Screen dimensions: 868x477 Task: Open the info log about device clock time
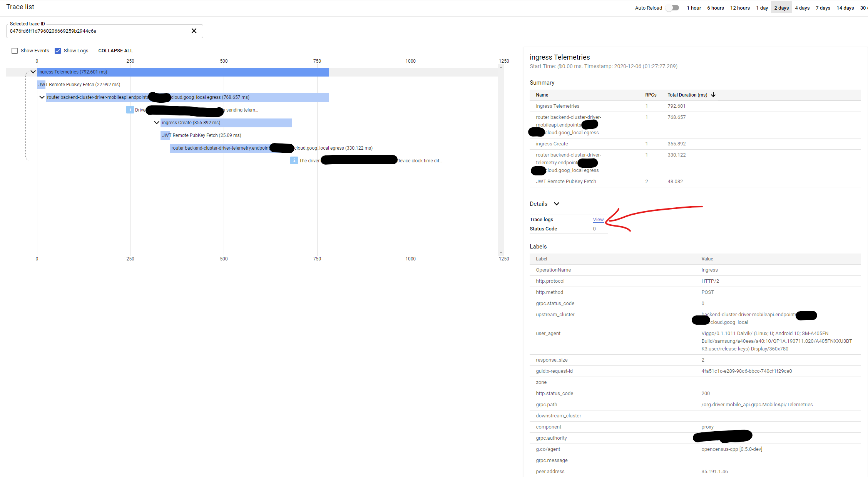coord(294,160)
